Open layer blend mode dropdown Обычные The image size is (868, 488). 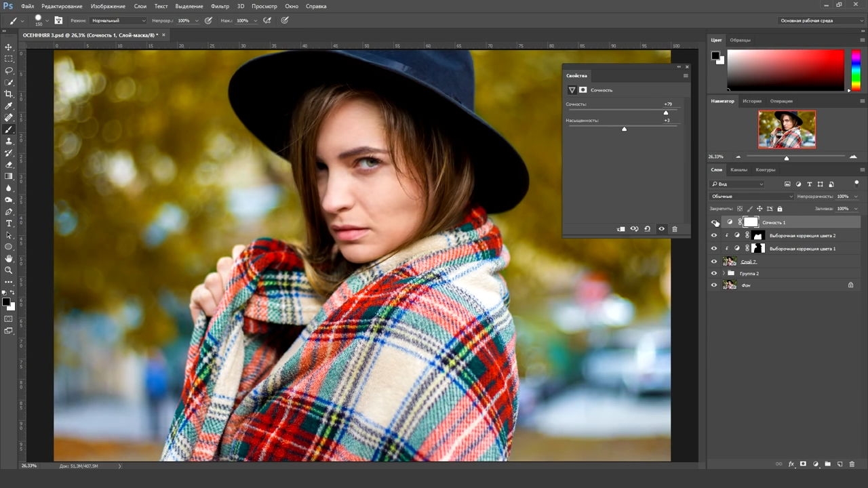click(751, 197)
